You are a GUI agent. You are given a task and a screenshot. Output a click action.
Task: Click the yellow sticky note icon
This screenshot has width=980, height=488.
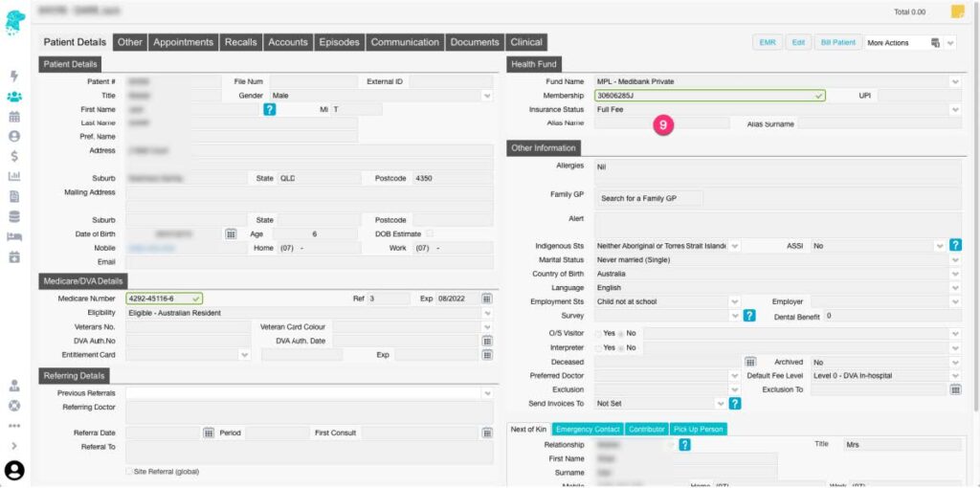pos(957,11)
